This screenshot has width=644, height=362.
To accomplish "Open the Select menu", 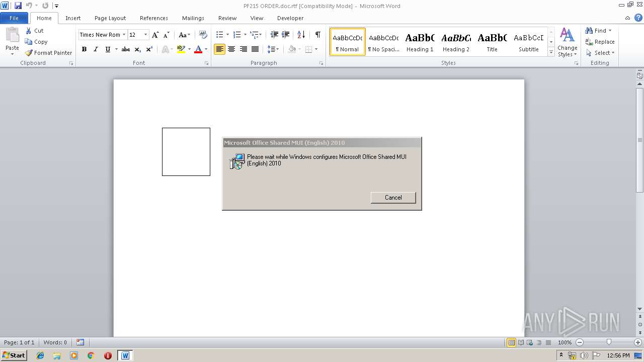I will pos(600,53).
